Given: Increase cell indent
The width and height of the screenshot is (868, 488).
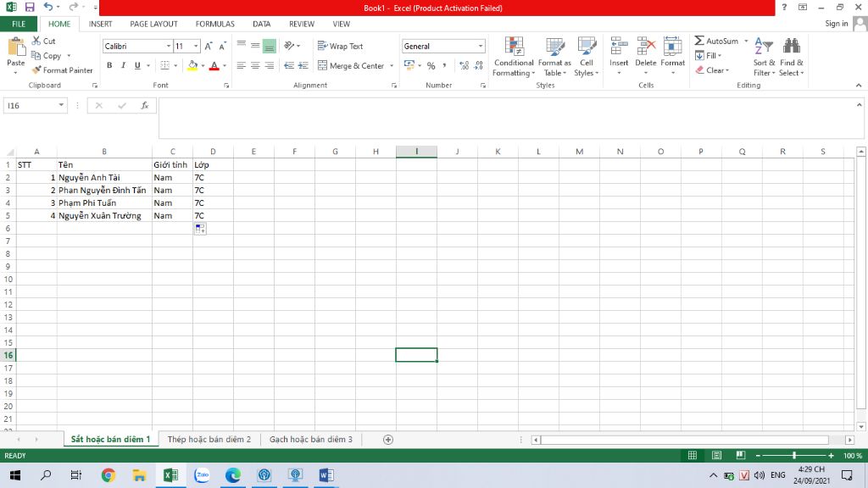Looking at the screenshot, I should pyautogui.click(x=303, y=66).
